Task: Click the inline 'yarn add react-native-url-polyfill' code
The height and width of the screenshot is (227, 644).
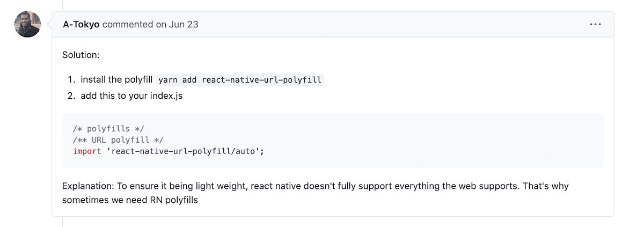Action: click(x=240, y=80)
